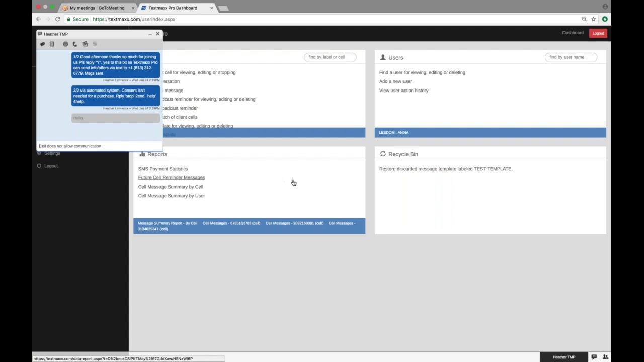Screen dimensions: 644x362
Task: Open Cell Message Summary by User report
Action: click(172, 196)
